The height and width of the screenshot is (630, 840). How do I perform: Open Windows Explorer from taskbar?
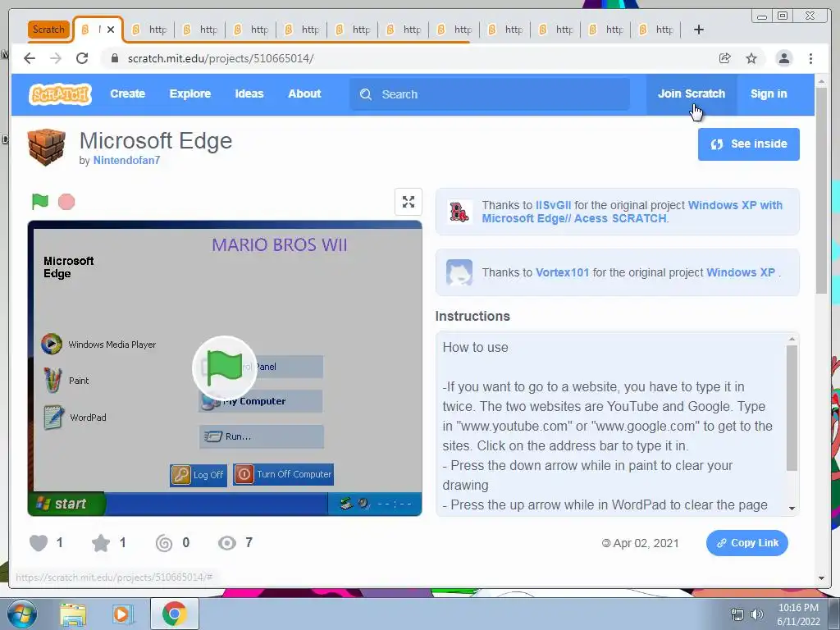73,614
